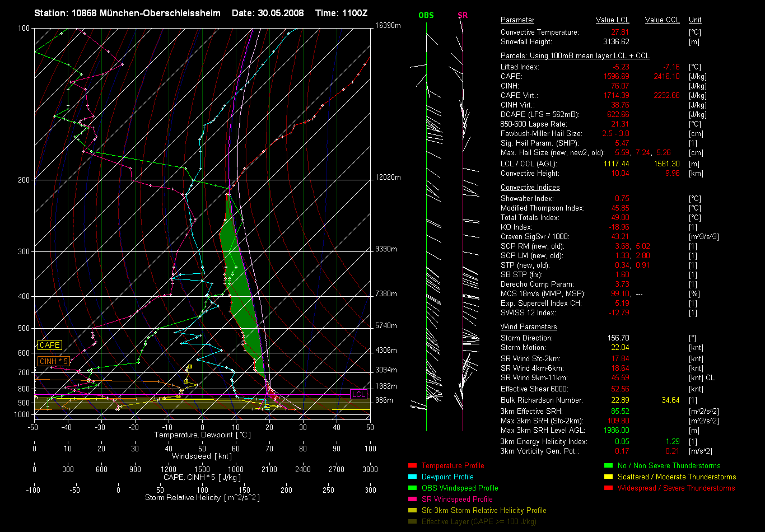
Task: Click the Temperature, Dewpoint [°C] axis label
Action: (202, 435)
